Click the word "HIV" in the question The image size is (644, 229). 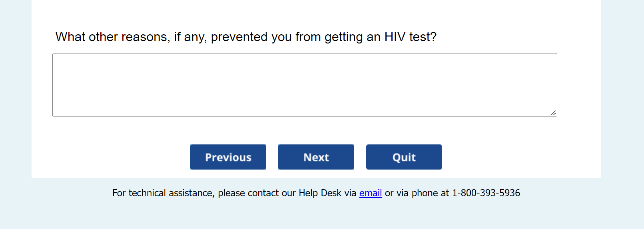coord(395,37)
